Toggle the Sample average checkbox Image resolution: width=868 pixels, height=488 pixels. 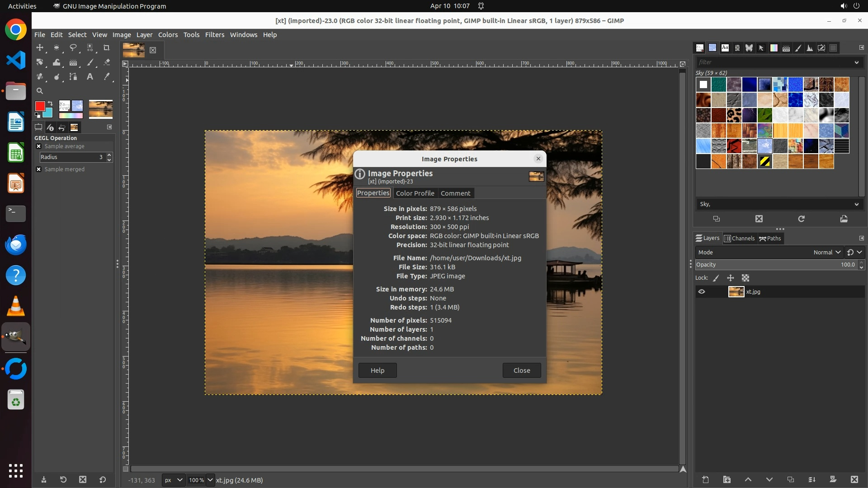click(x=39, y=146)
